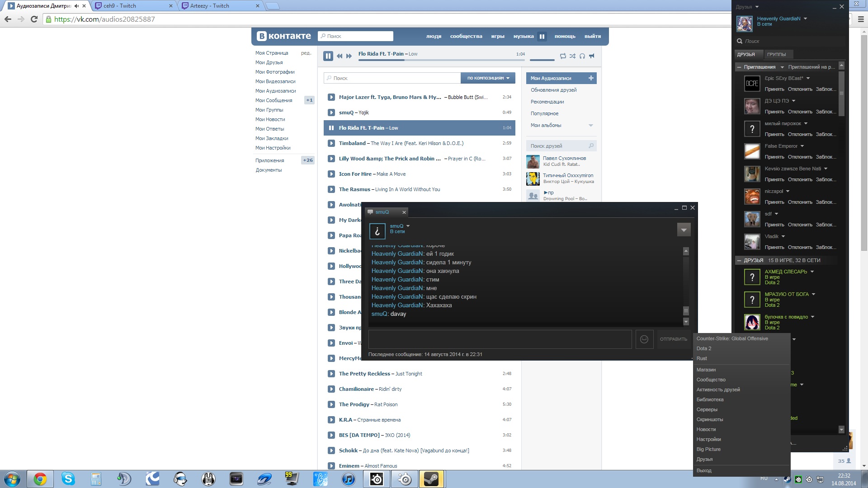
Task: Go back to the previous track
Action: point(340,56)
